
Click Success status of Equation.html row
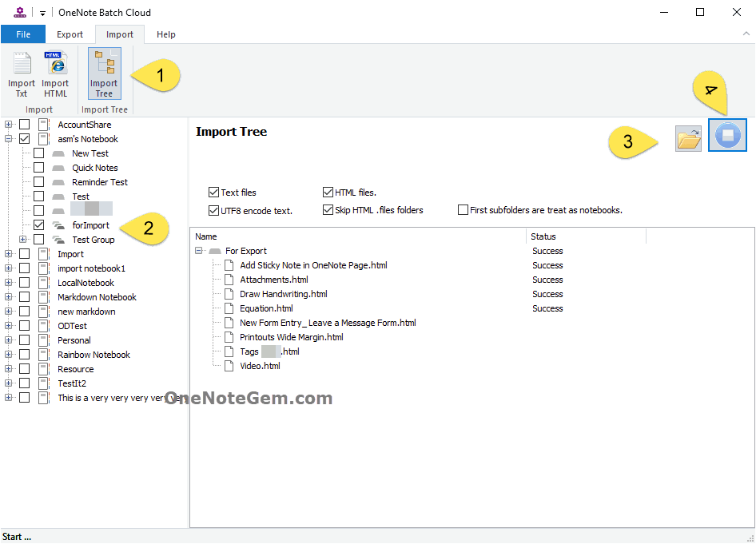547,308
